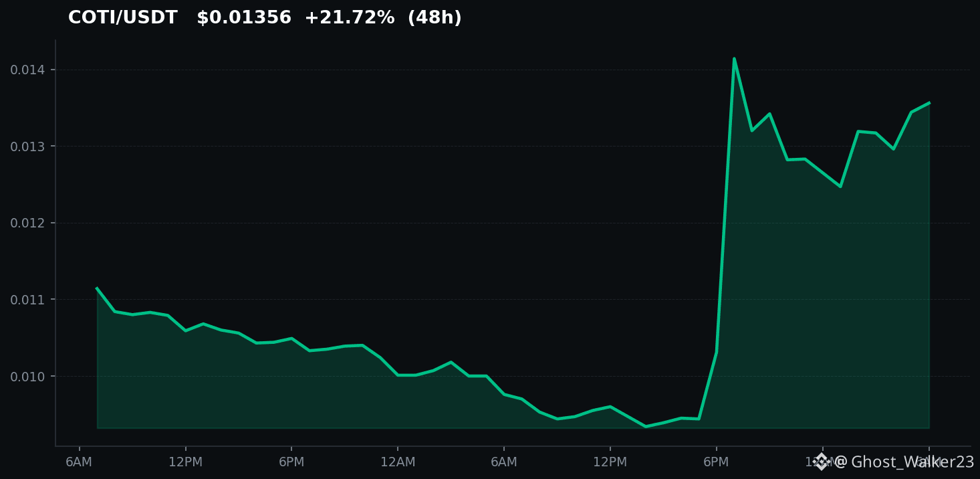Click the (48h) timeframe label
The image size is (980, 479).
pos(435,18)
